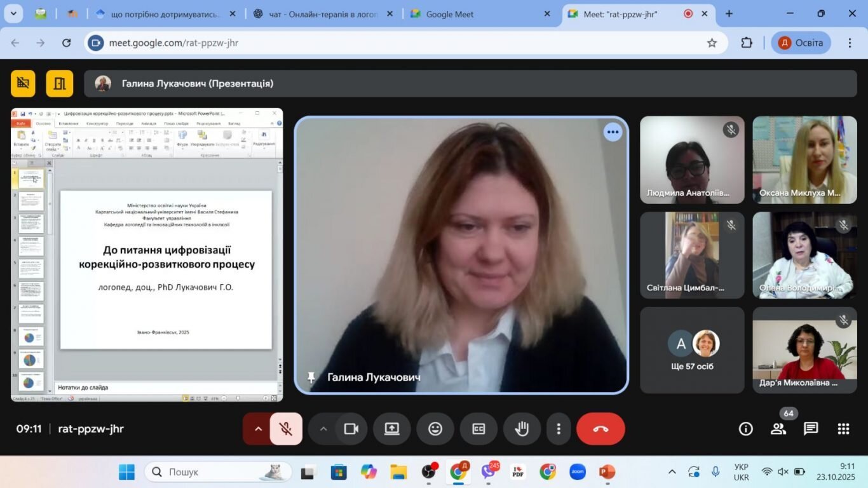Image resolution: width=868 pixels, height=488 pixels.
Task: Open three-dot menu on Галина Лукачович tile
Action: click(x=613, y=132)
